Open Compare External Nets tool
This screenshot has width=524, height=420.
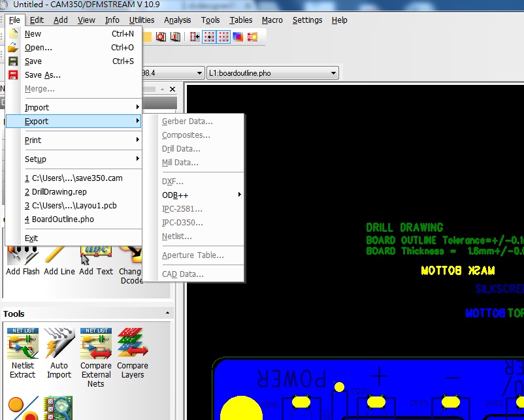pyautogui.click(x=96, y=357)
